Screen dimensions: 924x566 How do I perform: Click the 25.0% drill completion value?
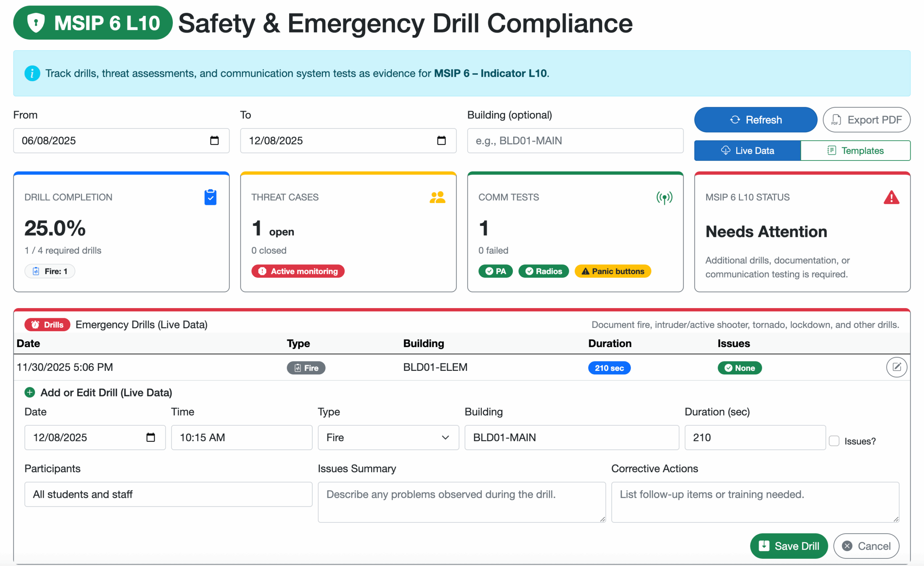(x=55, y=228)
